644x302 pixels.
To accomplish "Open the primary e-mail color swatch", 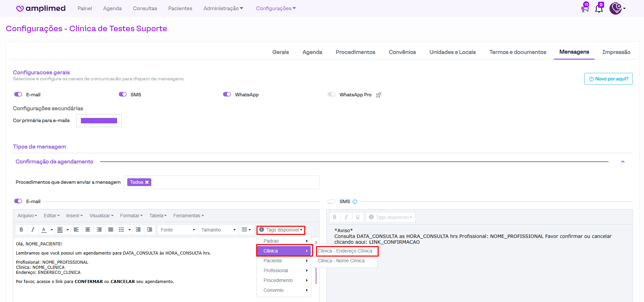I will point(99,121).
